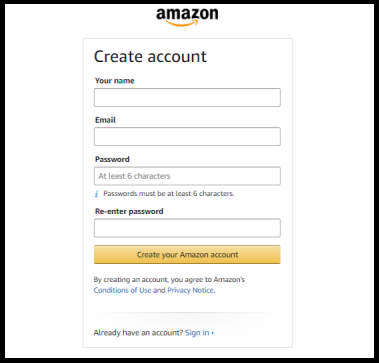Click the blue info icon beside password hint
This screenshot has width=380, height=363.
[x=97, y=194]
